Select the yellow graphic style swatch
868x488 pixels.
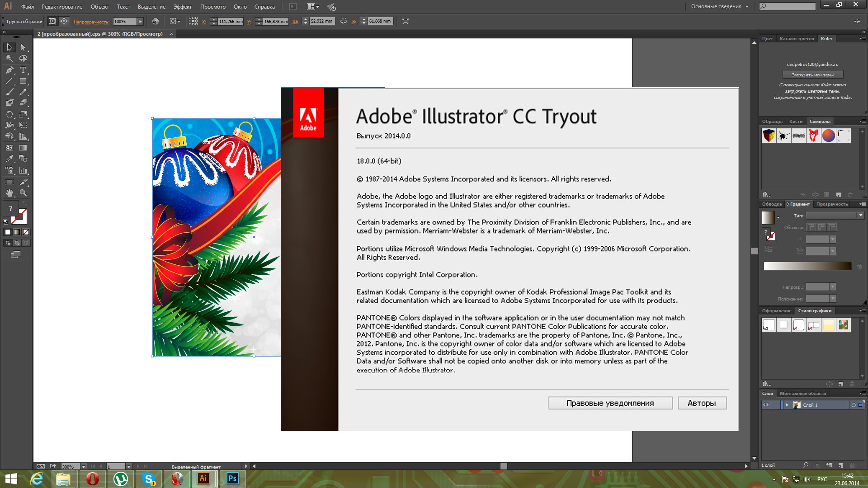click(x=828, y=325)
